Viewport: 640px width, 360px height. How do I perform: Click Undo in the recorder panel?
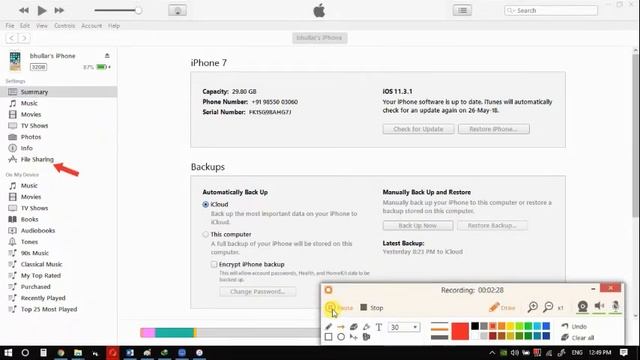coord(574,326)
